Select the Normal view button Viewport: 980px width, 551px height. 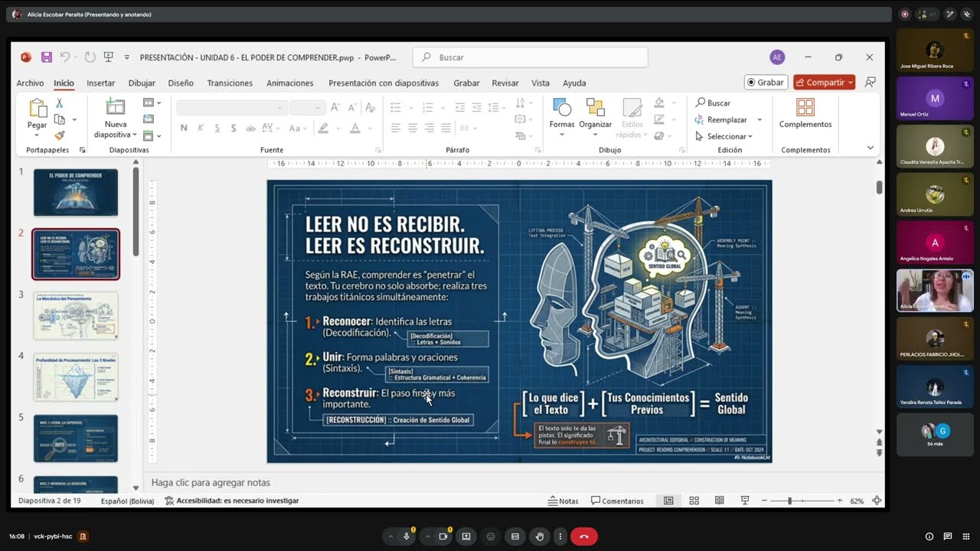point(668,500)
